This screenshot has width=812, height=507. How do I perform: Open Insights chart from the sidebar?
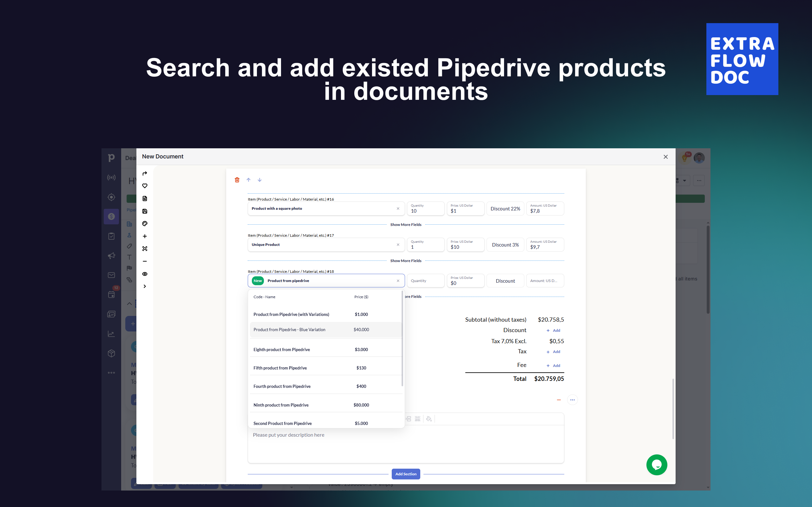tap(111, 334)
